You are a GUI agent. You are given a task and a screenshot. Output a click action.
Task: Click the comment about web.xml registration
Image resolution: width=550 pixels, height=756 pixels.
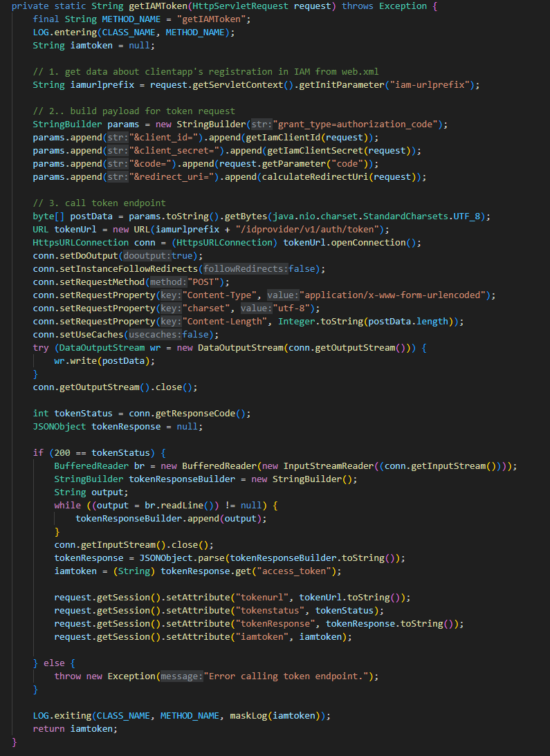(205, 72)
